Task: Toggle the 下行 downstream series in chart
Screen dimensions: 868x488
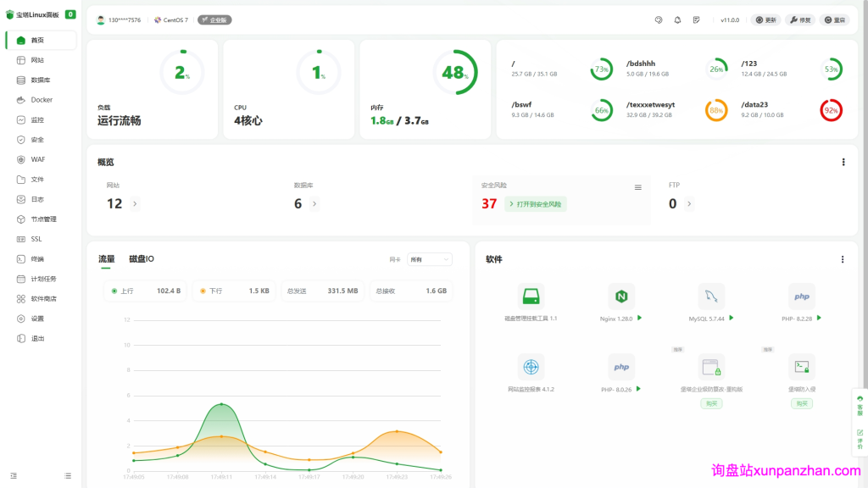Action: (235, 291)
